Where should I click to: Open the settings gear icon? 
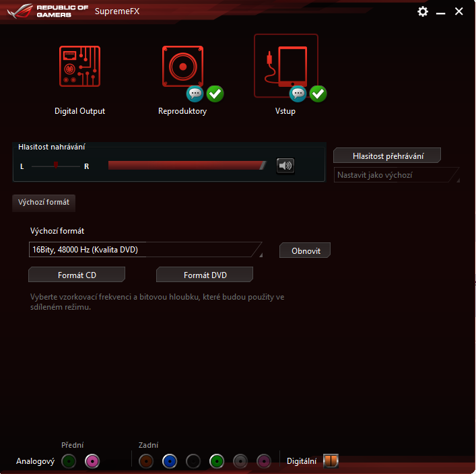click(423, 11)
